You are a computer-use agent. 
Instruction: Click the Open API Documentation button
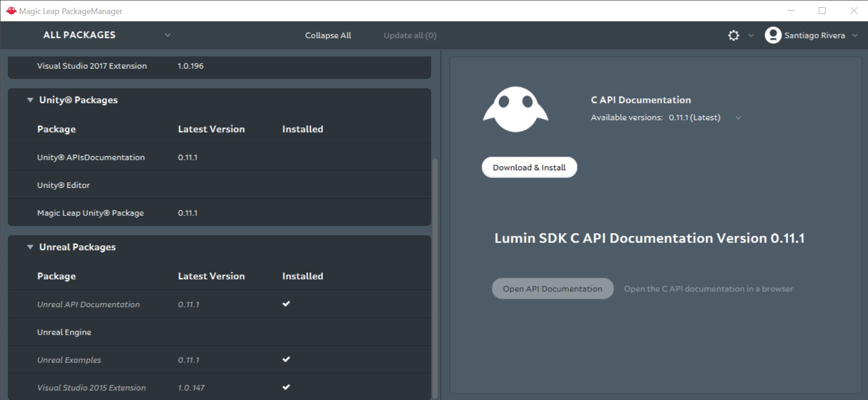tap(552, 288)
